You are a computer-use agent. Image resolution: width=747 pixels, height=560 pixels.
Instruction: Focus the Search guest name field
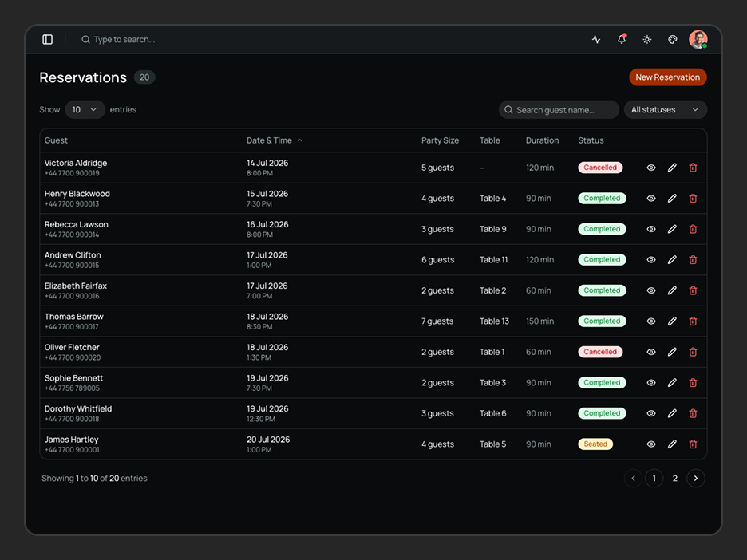[x=559, y=110]
